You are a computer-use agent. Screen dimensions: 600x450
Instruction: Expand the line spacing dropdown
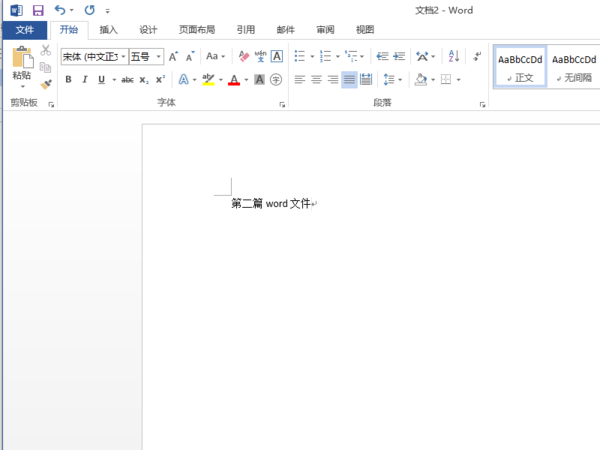(x=400, y=80)
